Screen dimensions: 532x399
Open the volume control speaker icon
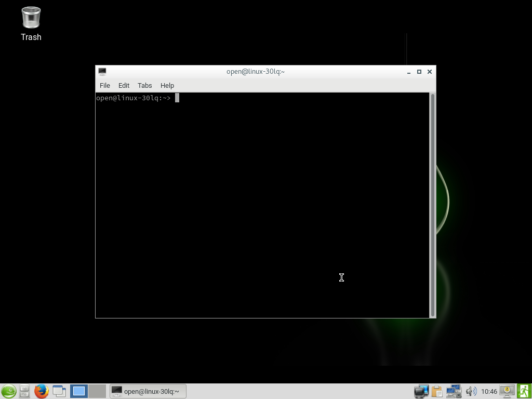tap(471, 391)
